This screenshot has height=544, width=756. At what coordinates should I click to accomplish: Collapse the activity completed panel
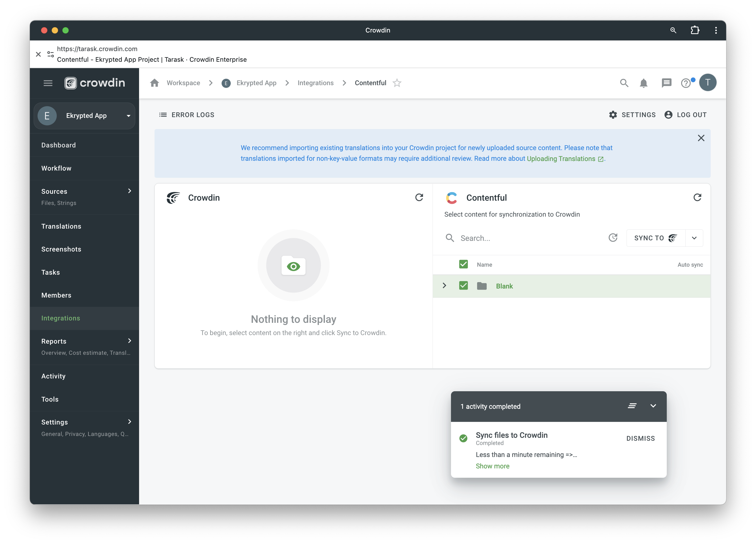[x=653, y=406]
